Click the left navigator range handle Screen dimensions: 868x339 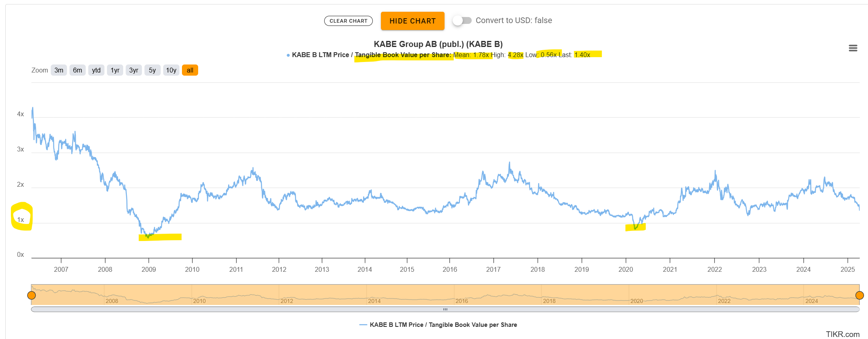point(31,295)
